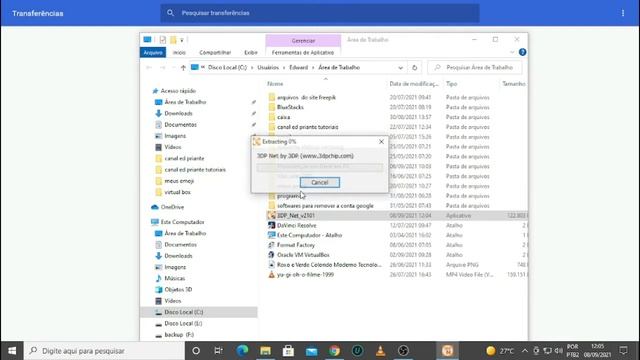Open OBS Studio from taskbar

pos(403,351)
